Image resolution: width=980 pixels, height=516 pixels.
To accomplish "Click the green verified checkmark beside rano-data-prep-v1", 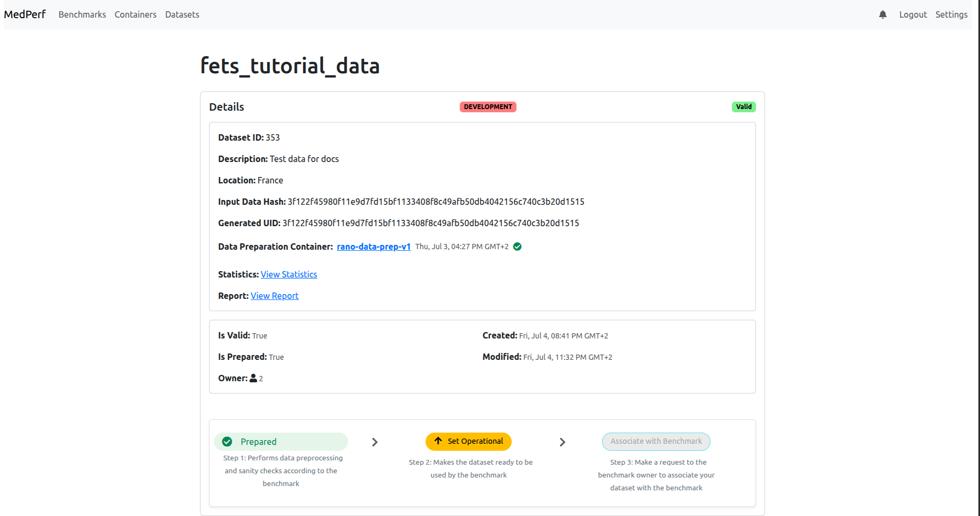I will 518,247.
